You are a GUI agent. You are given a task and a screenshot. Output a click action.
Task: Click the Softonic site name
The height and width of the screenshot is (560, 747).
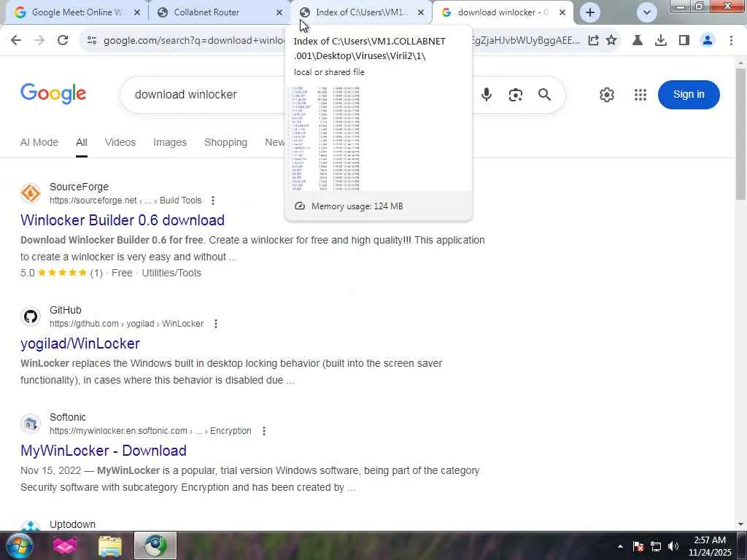click(68, 417)
